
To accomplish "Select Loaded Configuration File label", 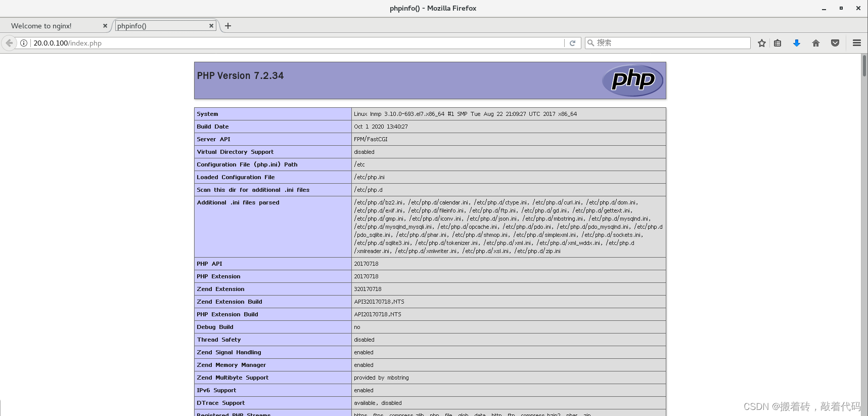I will coord(236,177).
